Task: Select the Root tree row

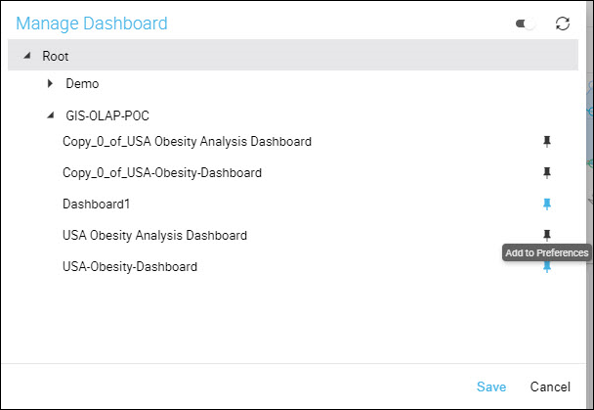Action: 293,55
